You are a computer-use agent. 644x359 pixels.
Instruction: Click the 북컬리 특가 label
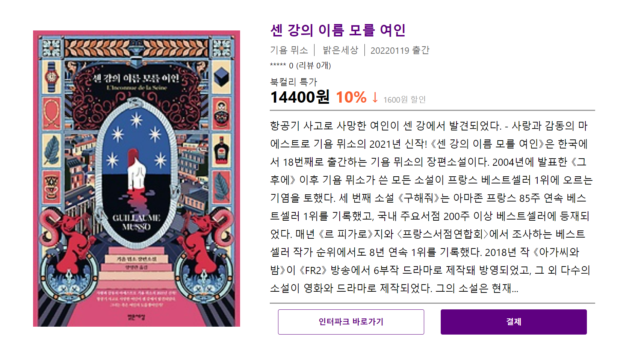pos(294,82)
